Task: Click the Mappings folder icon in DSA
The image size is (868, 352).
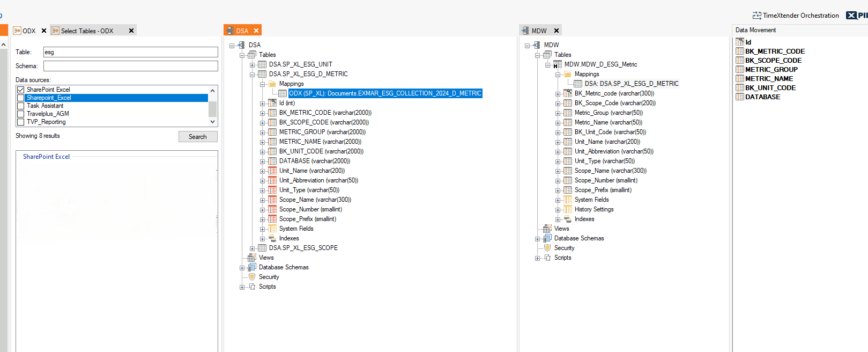Action: 272,84
